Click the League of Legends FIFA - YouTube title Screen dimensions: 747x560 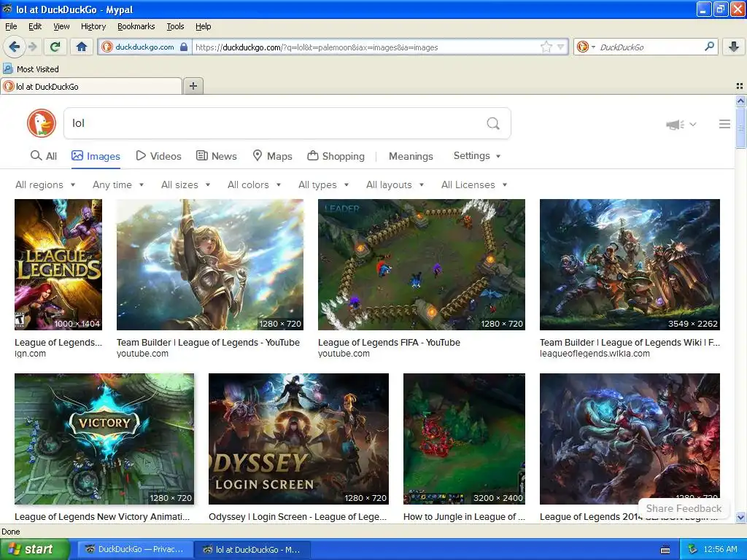389,343
